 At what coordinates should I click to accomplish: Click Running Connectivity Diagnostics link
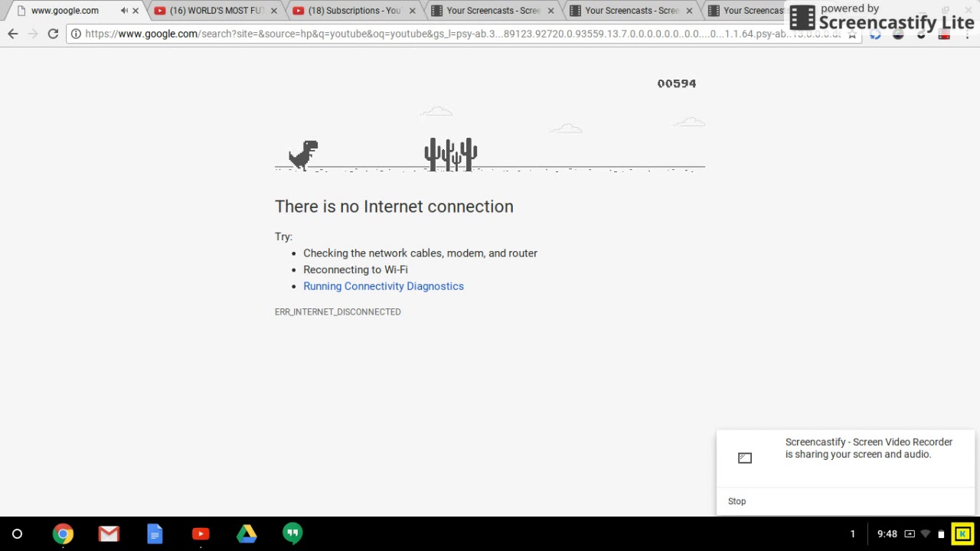tap(384, 286)
